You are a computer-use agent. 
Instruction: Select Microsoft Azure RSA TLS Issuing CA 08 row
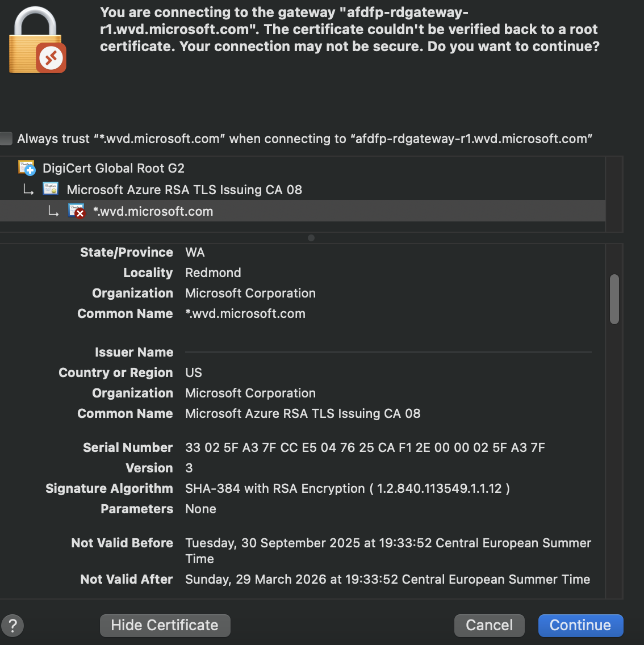(184, 190)
